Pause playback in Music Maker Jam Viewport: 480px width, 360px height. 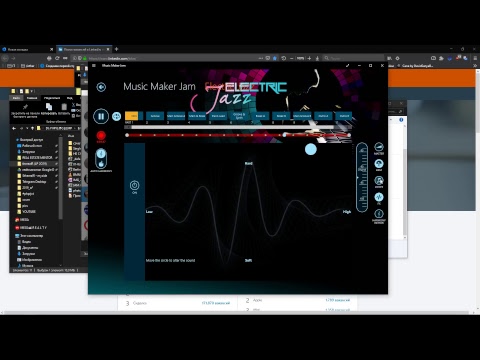click(101, 116)
